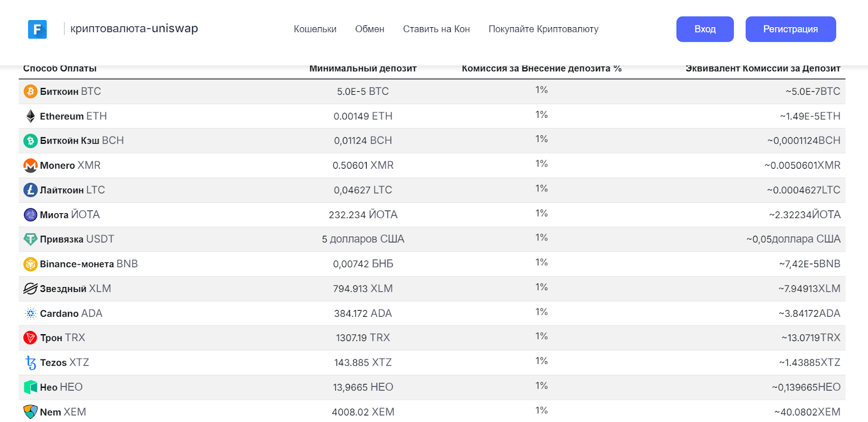Click the ~13.0719TRX commission equivalent
Image resolution: width=868 pixels, height=422 pixels.
(810, 338)
